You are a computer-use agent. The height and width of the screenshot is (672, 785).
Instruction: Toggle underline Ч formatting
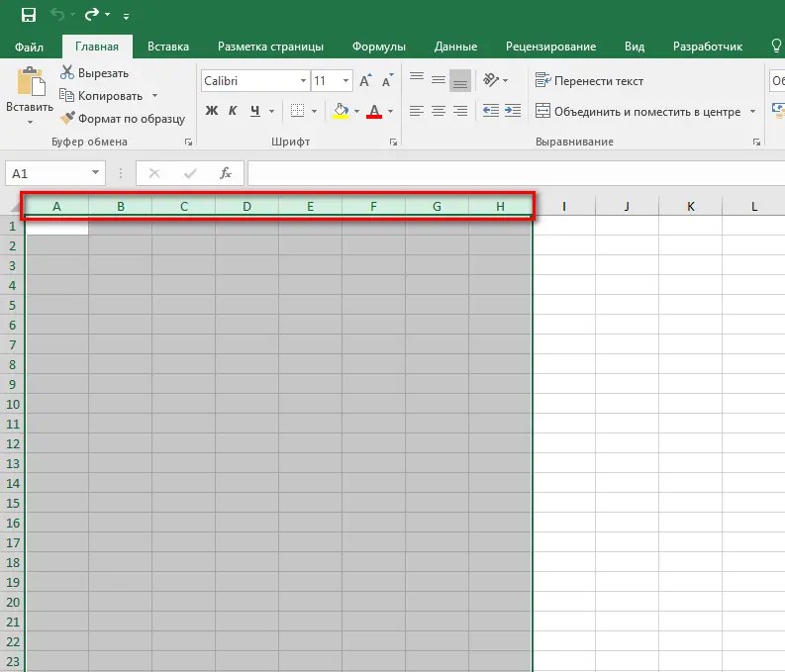click(x=255, y=111)
